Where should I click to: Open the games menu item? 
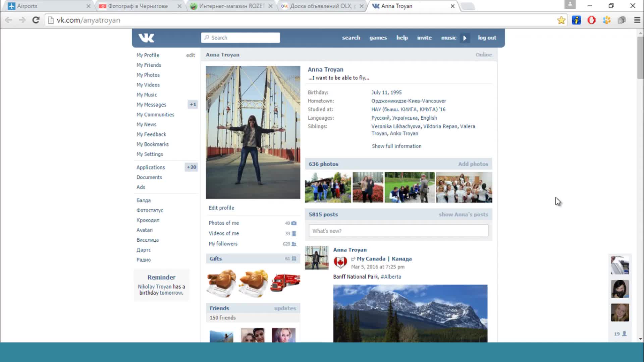[x=378, y=38]
